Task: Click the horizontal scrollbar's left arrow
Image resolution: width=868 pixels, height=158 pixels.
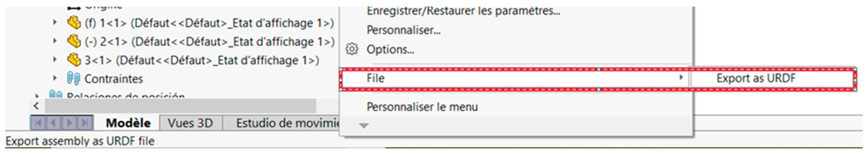Action: pyautogui.click(x=36, y=106)
